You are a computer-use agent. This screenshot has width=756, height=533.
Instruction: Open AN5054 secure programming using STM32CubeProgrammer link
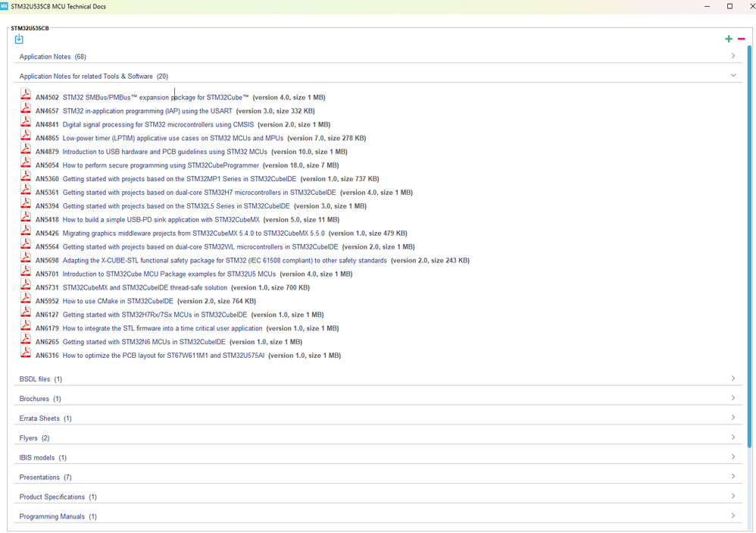click(161, 165)
